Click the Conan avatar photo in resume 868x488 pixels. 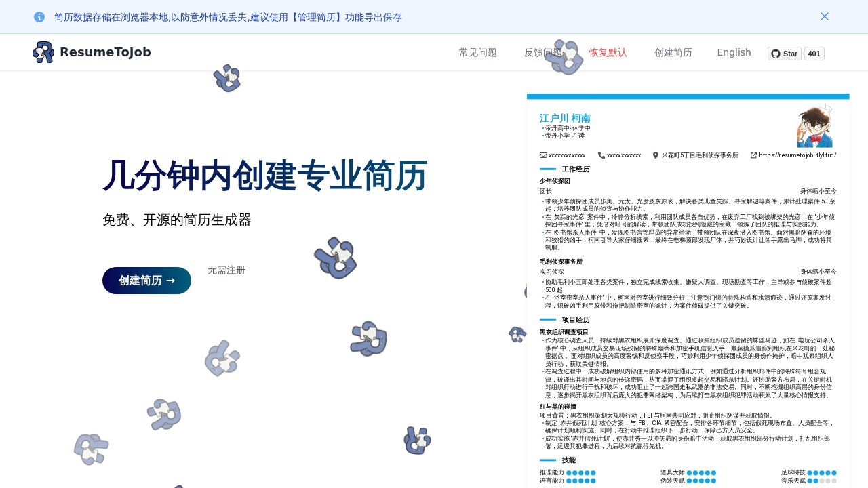coord(814,127)
